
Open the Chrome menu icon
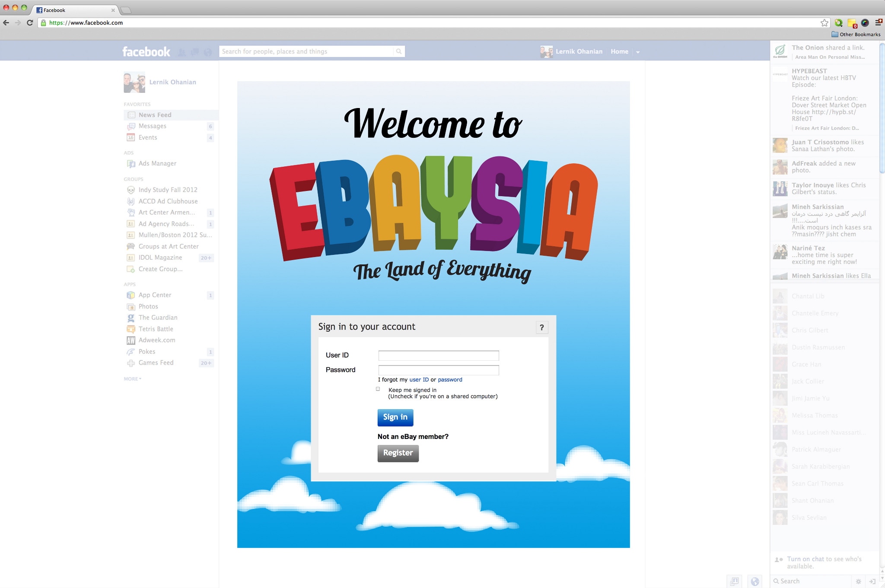click(x=879, y=22)
